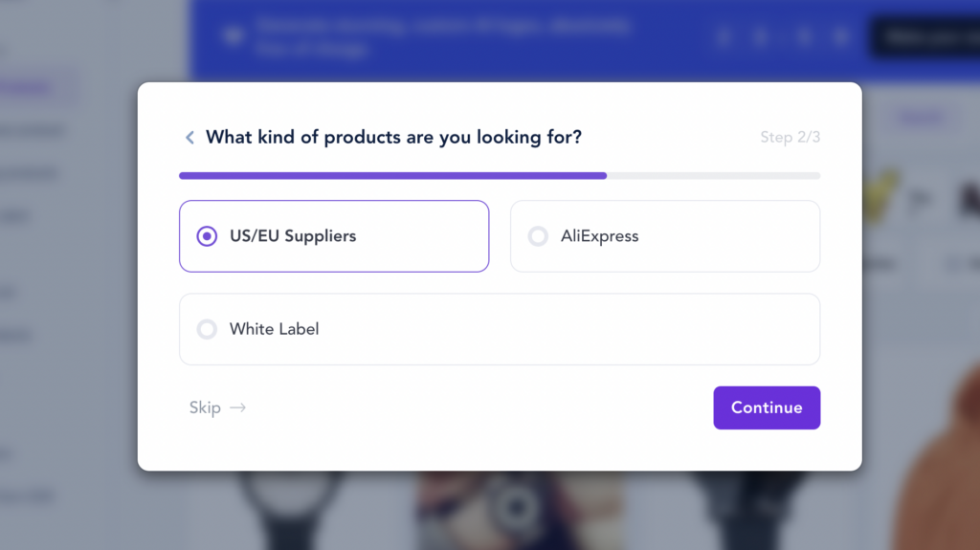The image size is (980, 550).
Task: Select the White Label radio button
Action: (x=207, y=329)
